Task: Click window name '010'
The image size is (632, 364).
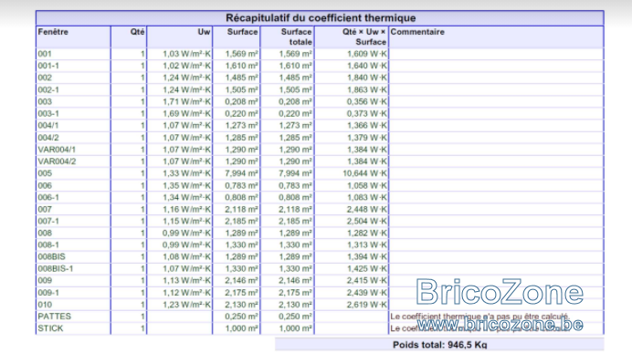Action: point(45,305)
